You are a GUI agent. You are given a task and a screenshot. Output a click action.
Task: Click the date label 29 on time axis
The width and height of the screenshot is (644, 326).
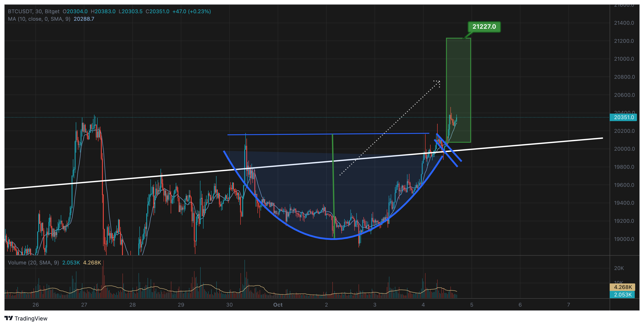tap(181, 305)
